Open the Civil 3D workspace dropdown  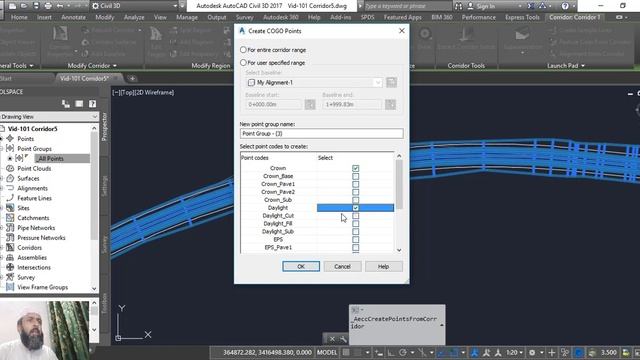[x=175, y=6]
